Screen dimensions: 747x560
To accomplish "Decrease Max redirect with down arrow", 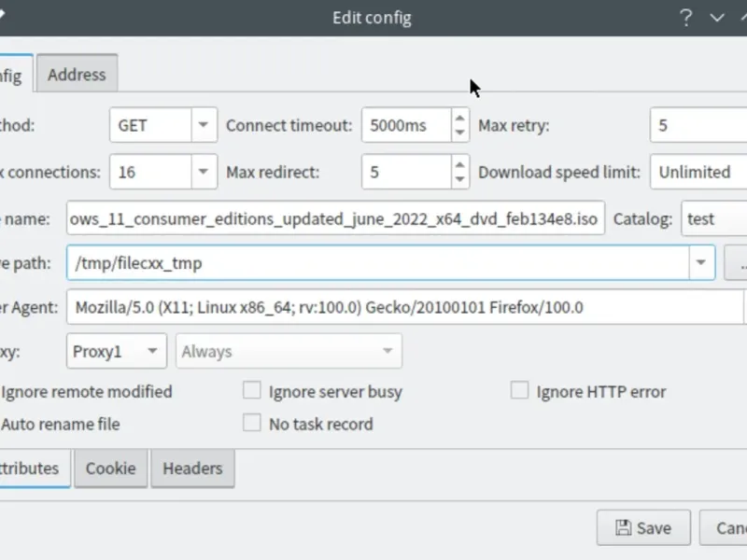I will (459, 179).
